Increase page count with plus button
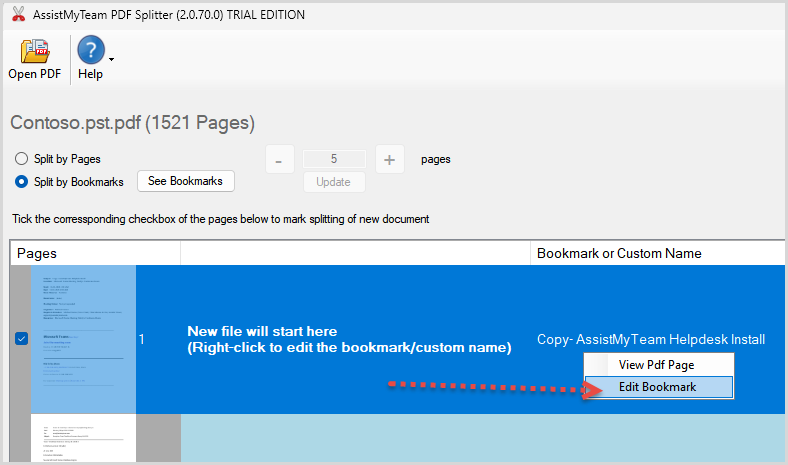The width and height of the screenshot is (788, 465). click(389, 159)
